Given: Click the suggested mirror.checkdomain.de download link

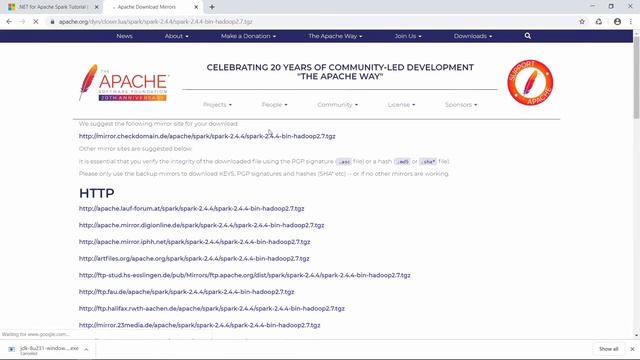Looking at the screenshot, I should 207,136.
